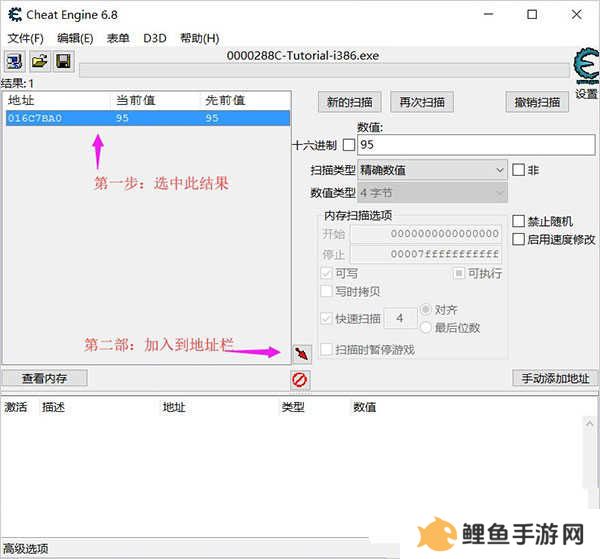Toggle the 写时拷贝 checkbox
Image resolution: width=600 pixels, height=559 pixels.
(x=326, y=291)
